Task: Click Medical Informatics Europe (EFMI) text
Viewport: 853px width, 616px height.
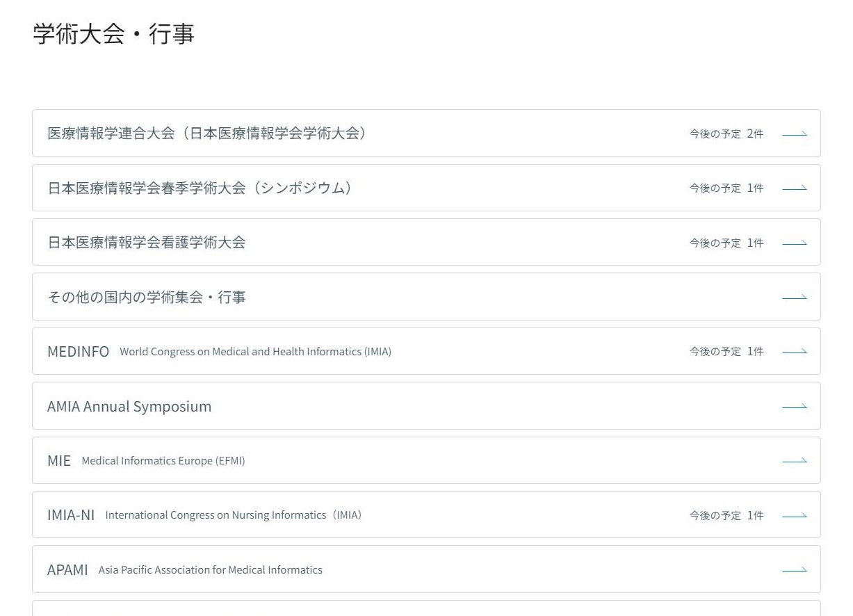Action: (x=163, y=461)
